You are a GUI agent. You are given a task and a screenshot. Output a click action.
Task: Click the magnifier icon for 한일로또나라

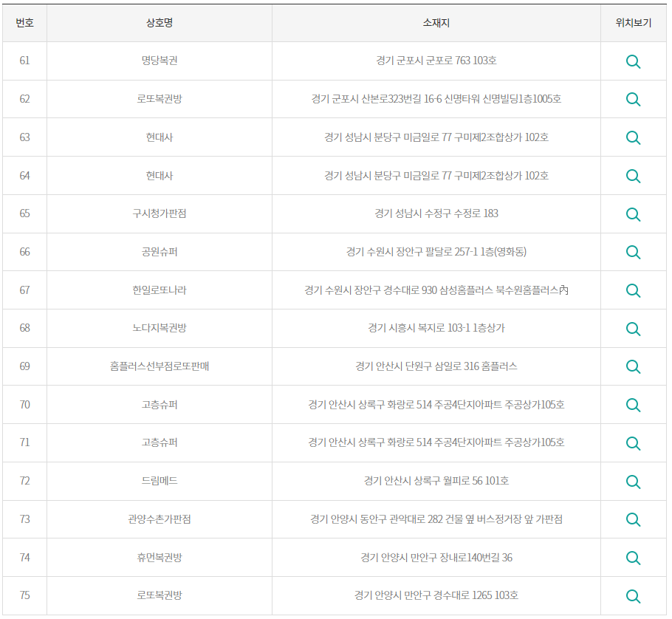[x=633, y=290]
